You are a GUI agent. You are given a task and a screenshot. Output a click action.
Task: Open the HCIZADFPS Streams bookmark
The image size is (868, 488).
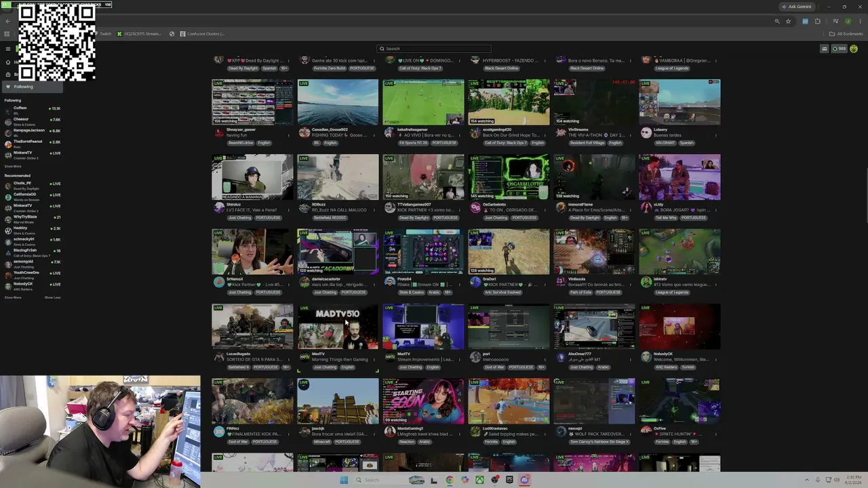point(140,34)
